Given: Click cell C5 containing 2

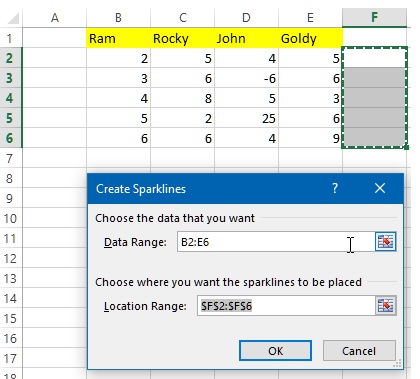Looking at the screenshot, I should point(183,118).
